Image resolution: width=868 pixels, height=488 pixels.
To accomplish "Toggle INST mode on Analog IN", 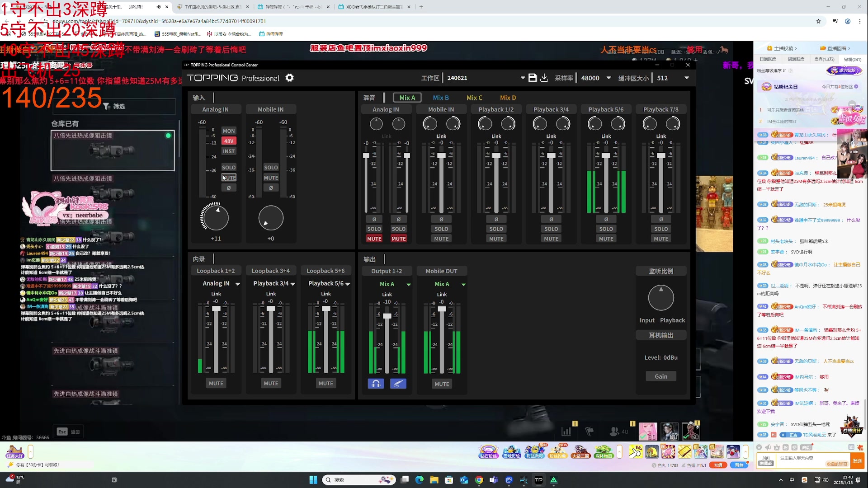I will click(x=229, y=151).
